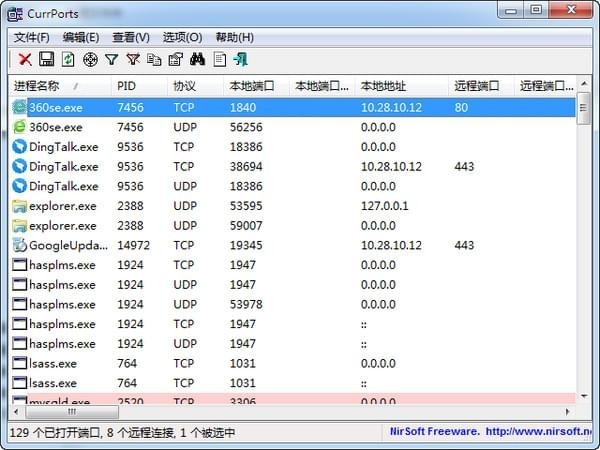Click the 19345 local port cell
Viewport: 600px width, 450px height.
coord(246,245)
